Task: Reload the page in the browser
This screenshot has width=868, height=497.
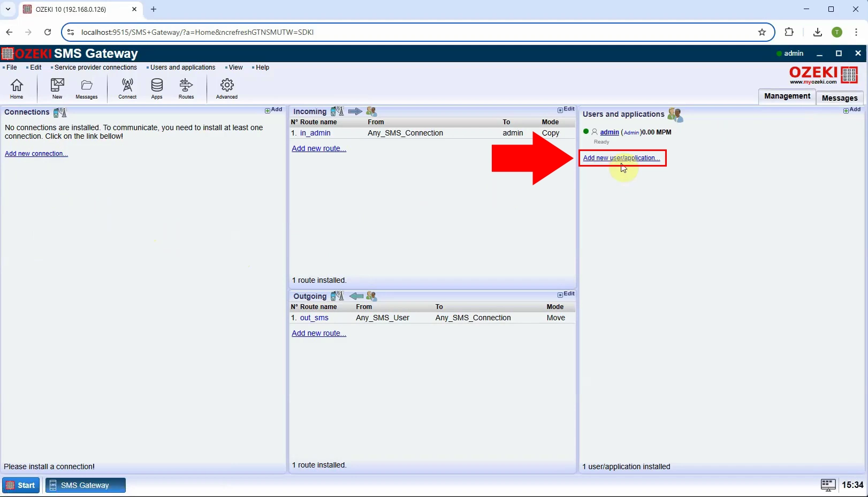Action: pyautogui.click(x=48, y=32)
